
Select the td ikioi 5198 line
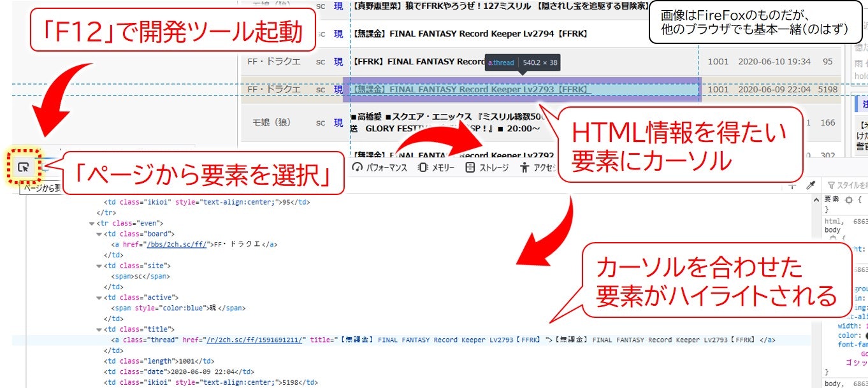coord(211,382)
